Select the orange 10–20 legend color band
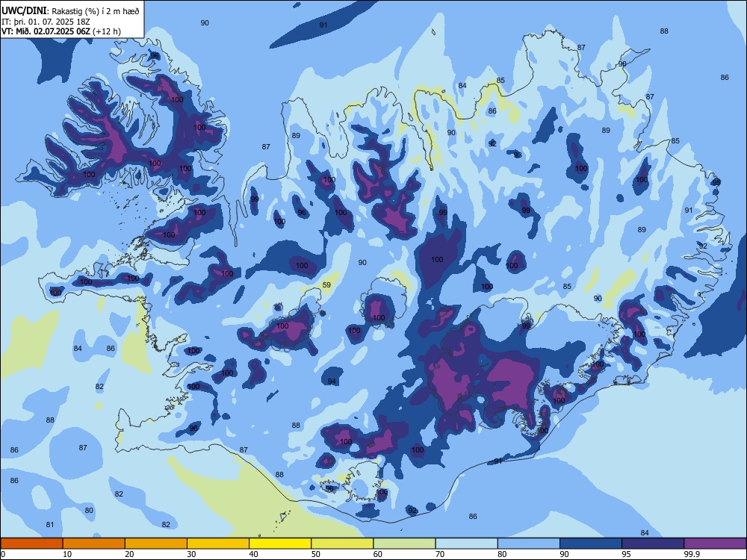 point(94,544)
